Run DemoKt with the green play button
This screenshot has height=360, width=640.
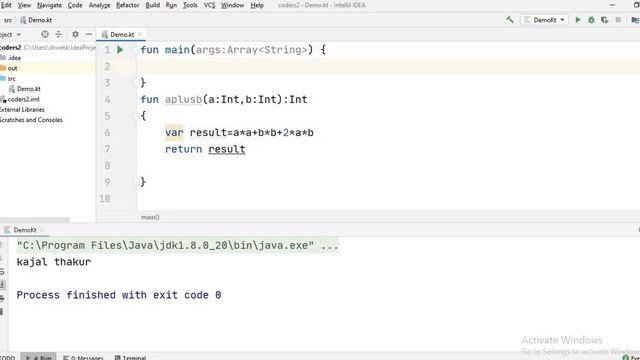tap(578, 20)
